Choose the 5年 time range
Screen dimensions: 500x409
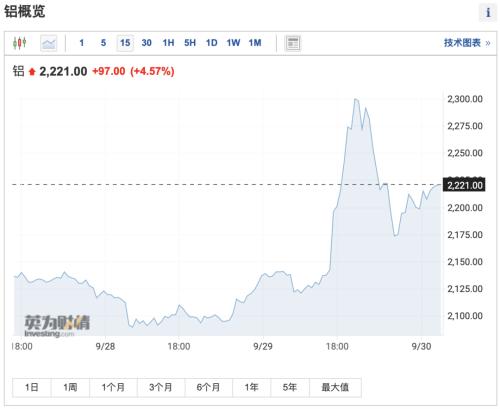(x=290, y=387)
